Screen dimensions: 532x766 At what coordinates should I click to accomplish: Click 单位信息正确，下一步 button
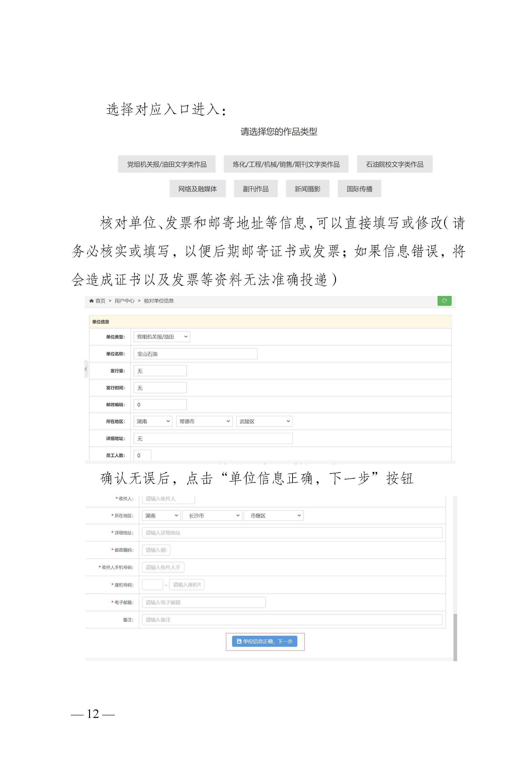pyautogui.click(x=265, y=641)
